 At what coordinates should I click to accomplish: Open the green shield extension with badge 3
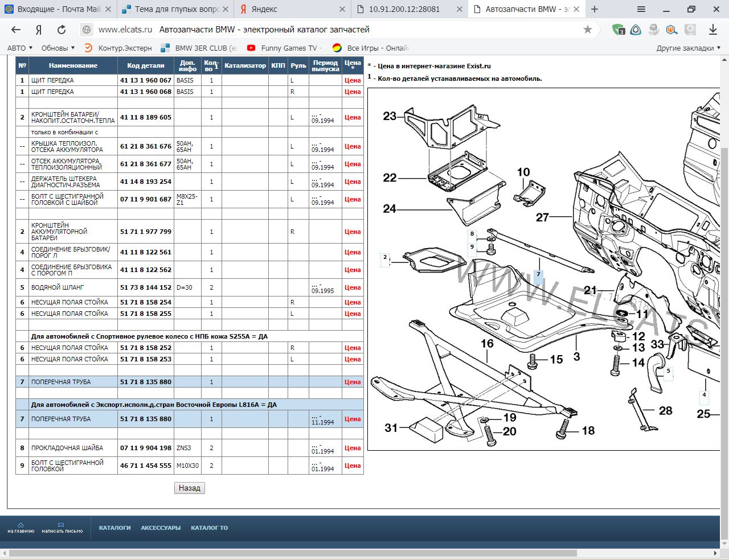[619, 30]
